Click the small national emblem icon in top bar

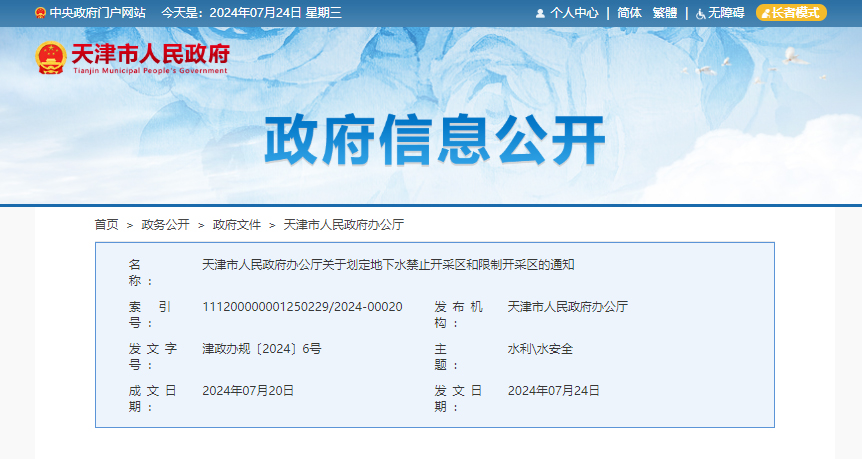[x=40, y=13]
